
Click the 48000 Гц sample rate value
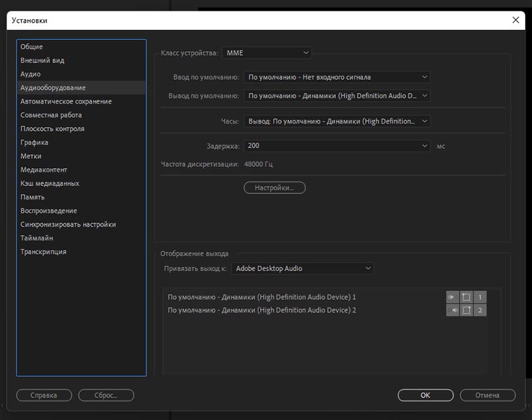pos(259,164)
